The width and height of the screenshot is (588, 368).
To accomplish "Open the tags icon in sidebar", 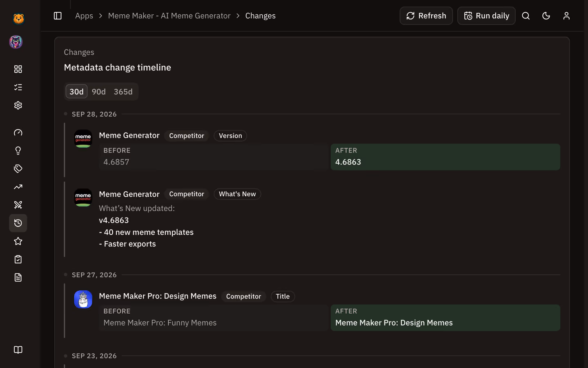I will coord(18,168).
